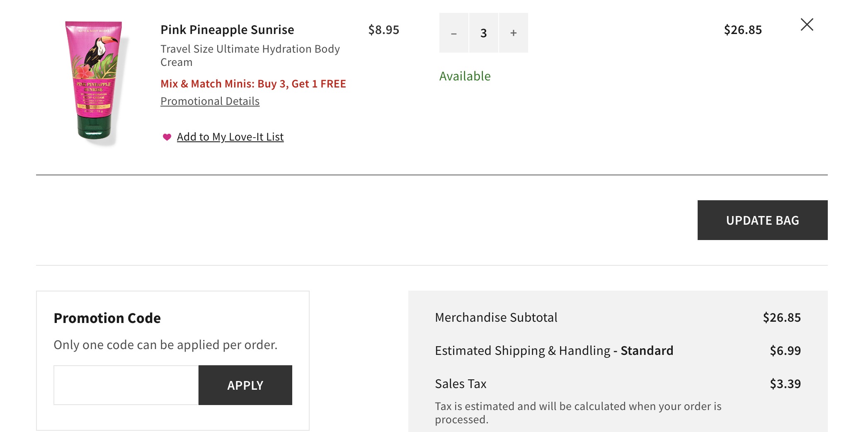The image size is (868, 432).
Task: Add item to My Love-It List via heart icon
Action: [x=167, y=137]
